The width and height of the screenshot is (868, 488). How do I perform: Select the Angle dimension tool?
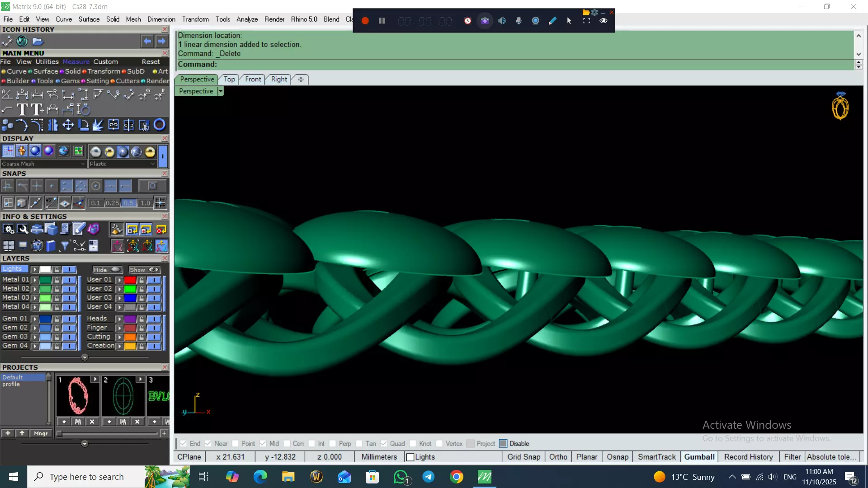7,94
